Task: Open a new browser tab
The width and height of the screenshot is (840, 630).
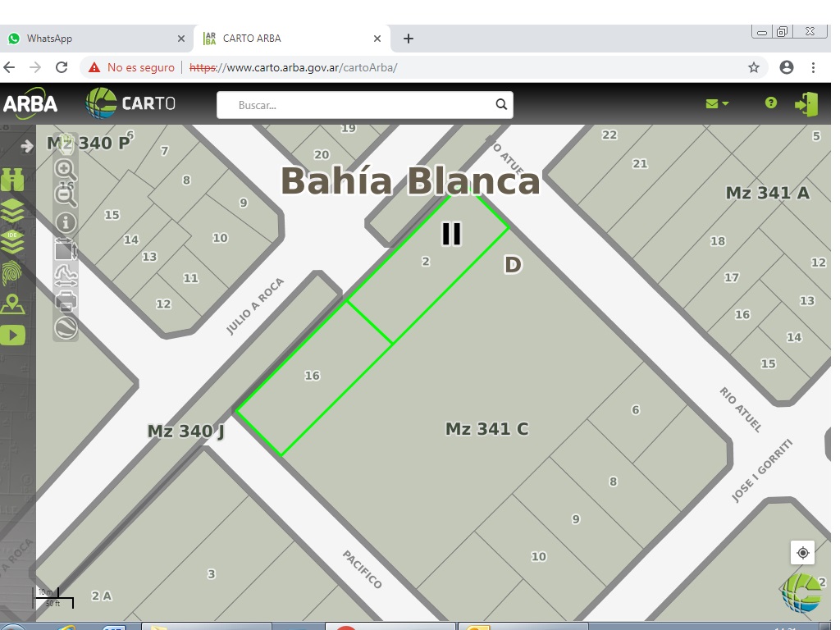Action: [409, 39]
